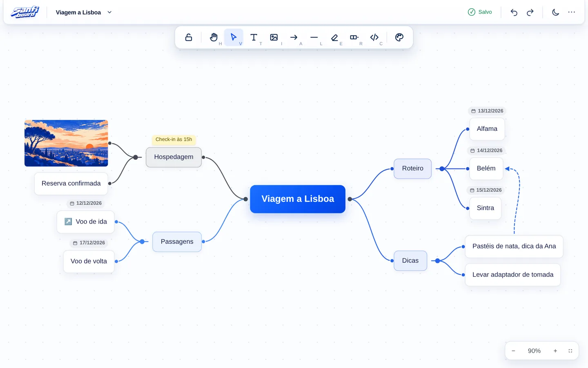Select the Hospedagem node
The image size is (588, 368).
[174, 157]
